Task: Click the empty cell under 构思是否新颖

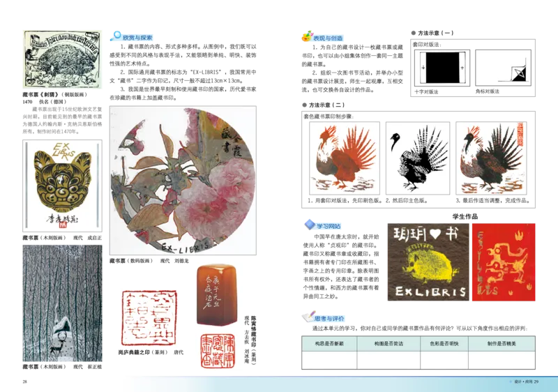Action: coord(329,360)
